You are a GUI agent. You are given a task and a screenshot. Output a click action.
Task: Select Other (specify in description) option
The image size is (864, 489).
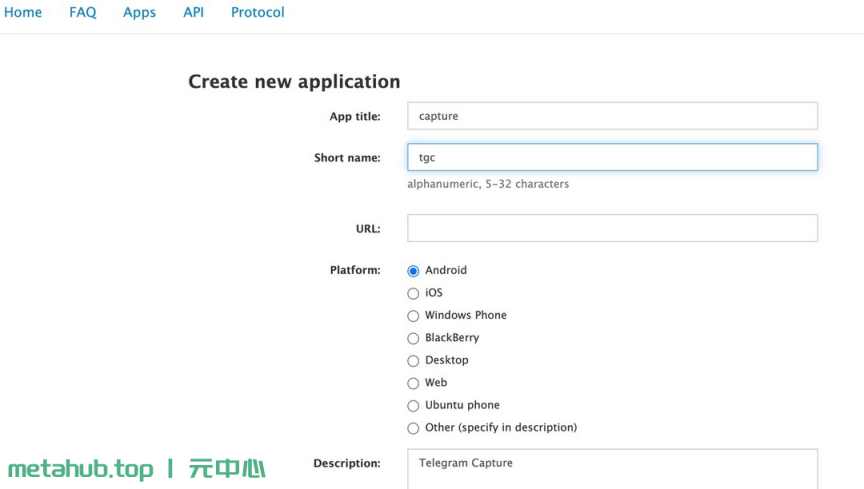(413, 428)
